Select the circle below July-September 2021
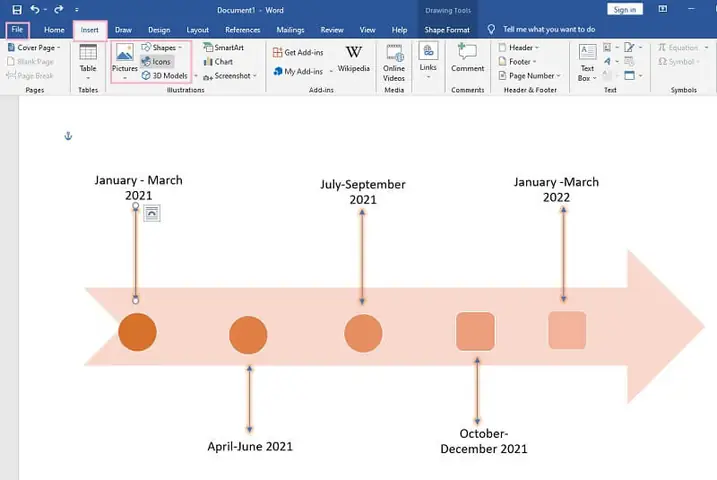717x480 pixels. click(x=363, y=333)
